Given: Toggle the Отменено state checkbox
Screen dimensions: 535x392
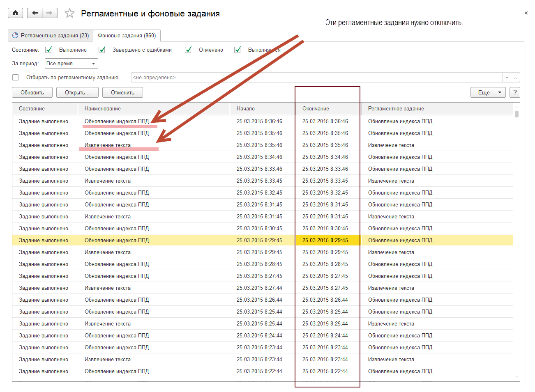Looking at the screenshot, I should click(x=188, y=50).
